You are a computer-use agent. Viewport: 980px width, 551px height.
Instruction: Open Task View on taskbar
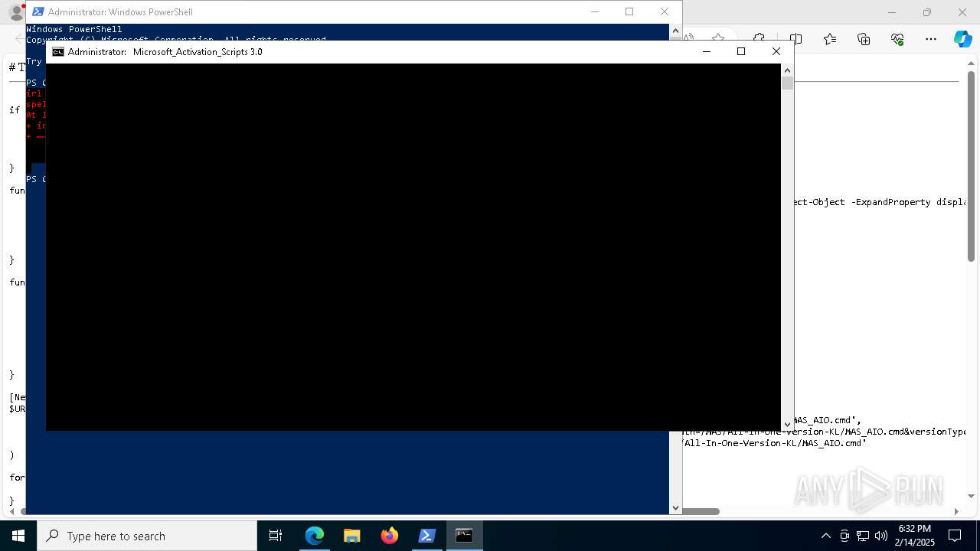point(276,536)
